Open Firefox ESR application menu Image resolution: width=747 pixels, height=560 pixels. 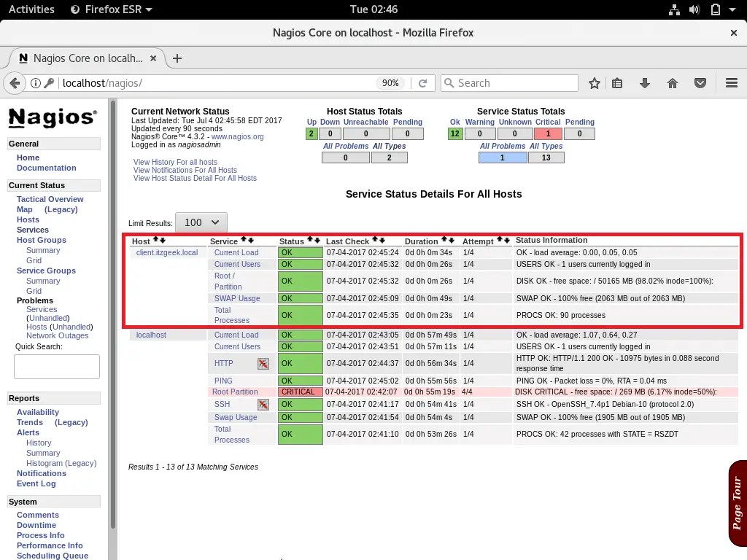point(111,9)
